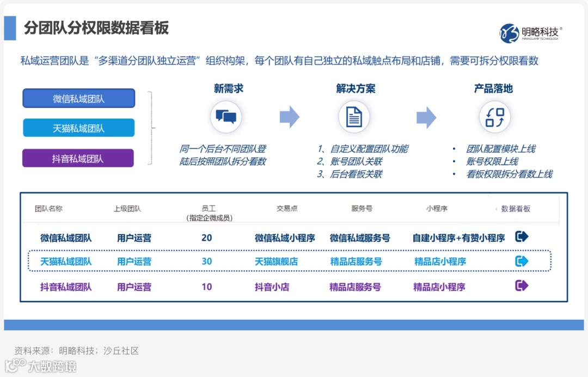This screenshot has width=588, height=377.
Task: Click 团队配置模块上线 bullet
Action: 501,149
